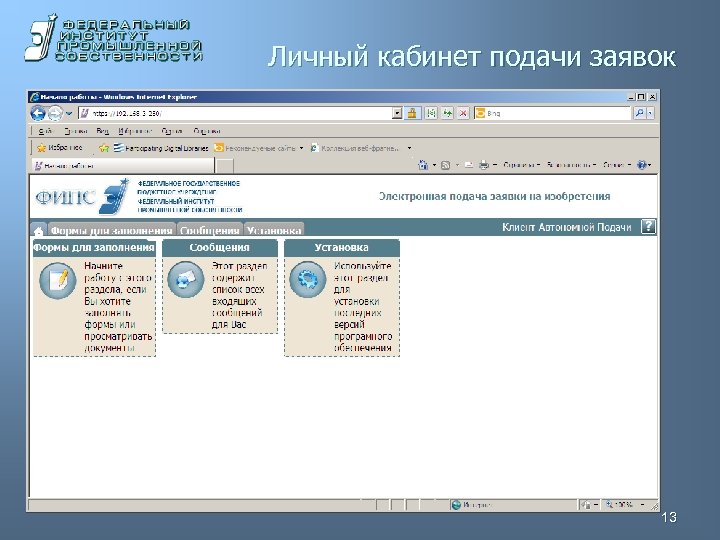The height and width of the screenshot is (540, 720).
Task: Open a new blank browser tab
Action: 225,166
